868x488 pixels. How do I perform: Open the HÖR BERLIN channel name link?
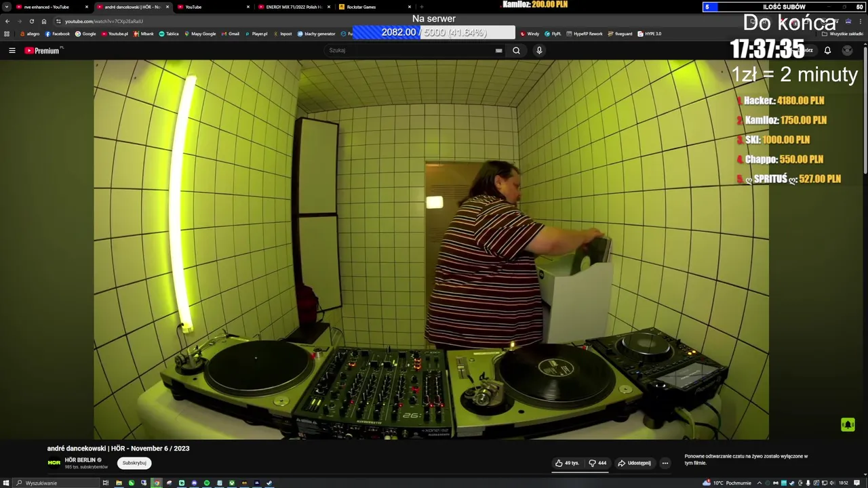[80, 460]
